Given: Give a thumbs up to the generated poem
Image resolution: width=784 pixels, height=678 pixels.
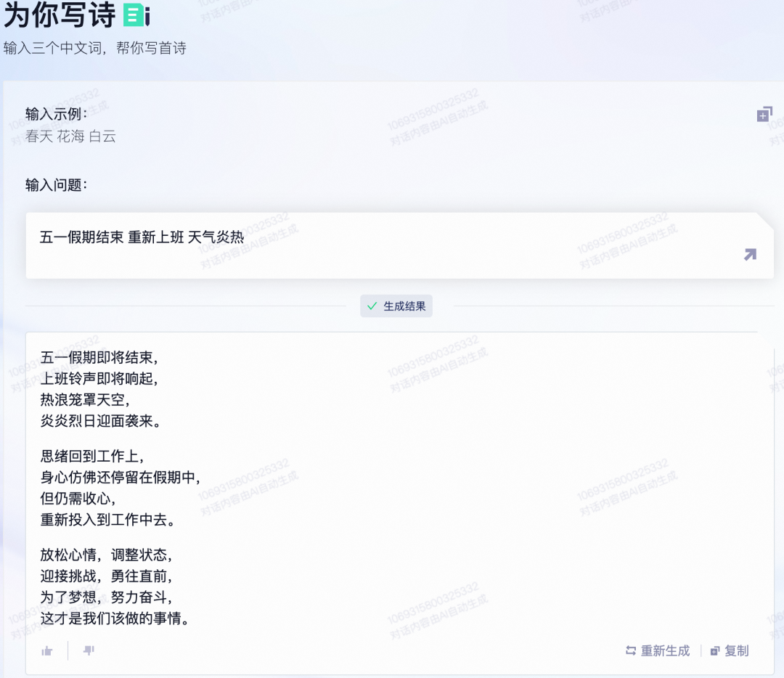Looking at the screenshot, I should pos(46,650).
